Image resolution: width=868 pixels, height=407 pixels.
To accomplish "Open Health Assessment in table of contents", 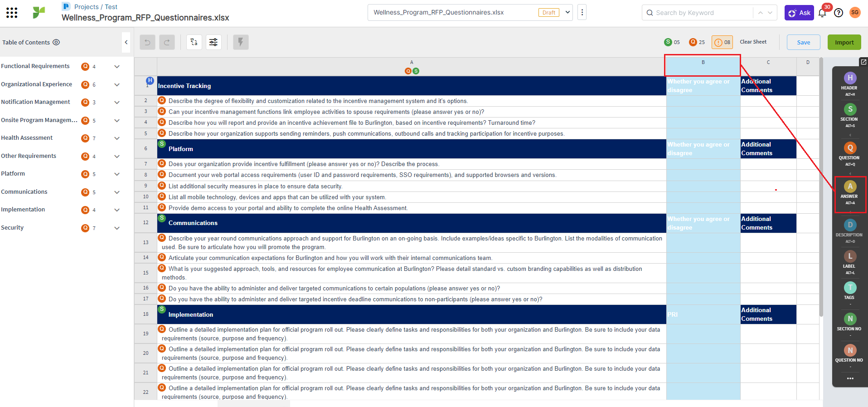I will pos(27,138).
